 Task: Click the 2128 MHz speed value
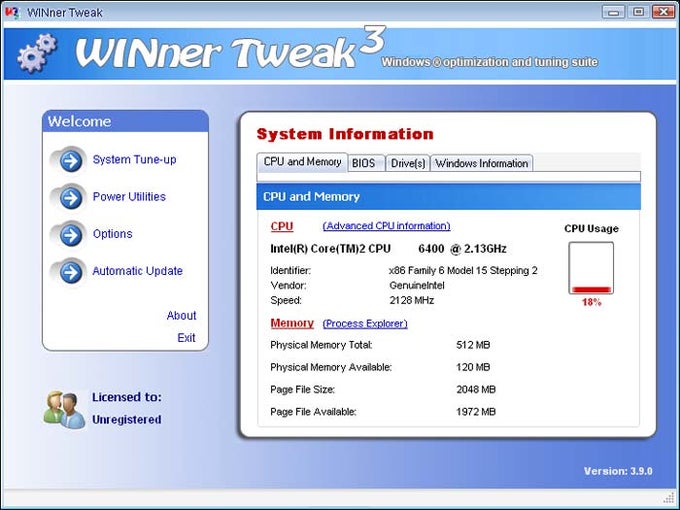click(x=412, y=300)
